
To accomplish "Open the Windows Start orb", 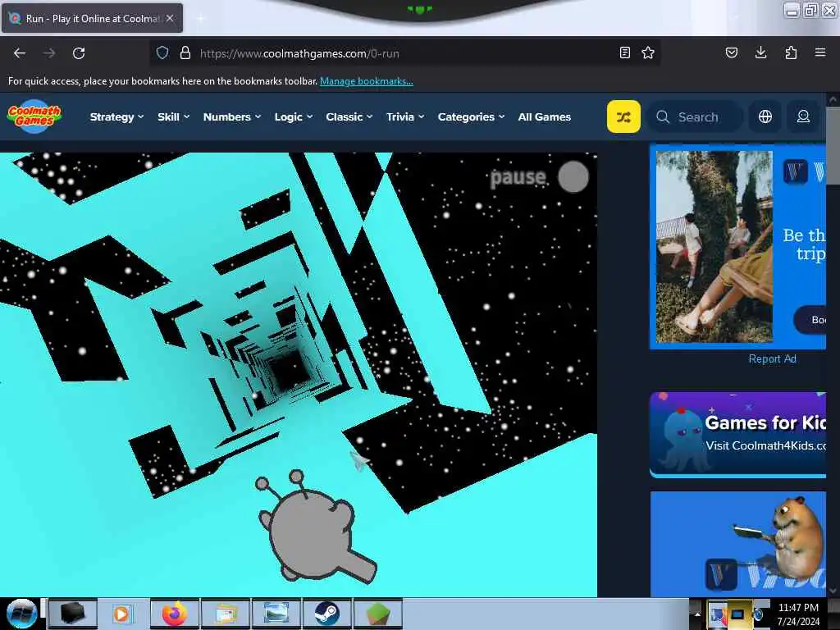I will tap(21, 614).
